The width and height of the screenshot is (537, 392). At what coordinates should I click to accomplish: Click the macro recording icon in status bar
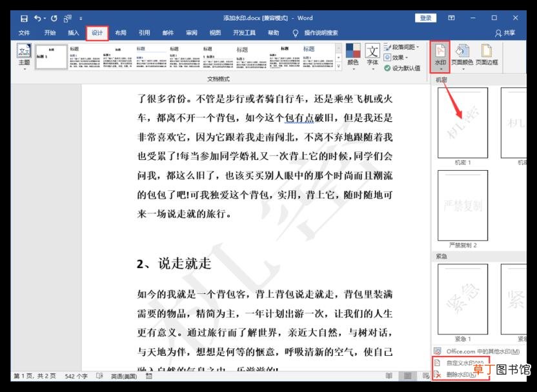[x=149, y=376]
